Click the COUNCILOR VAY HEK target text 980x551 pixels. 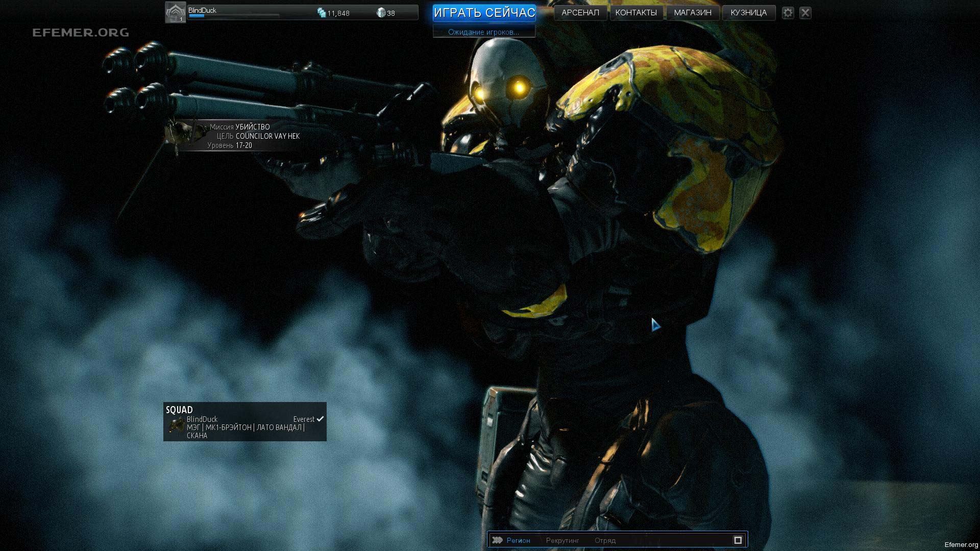point(267,136)
